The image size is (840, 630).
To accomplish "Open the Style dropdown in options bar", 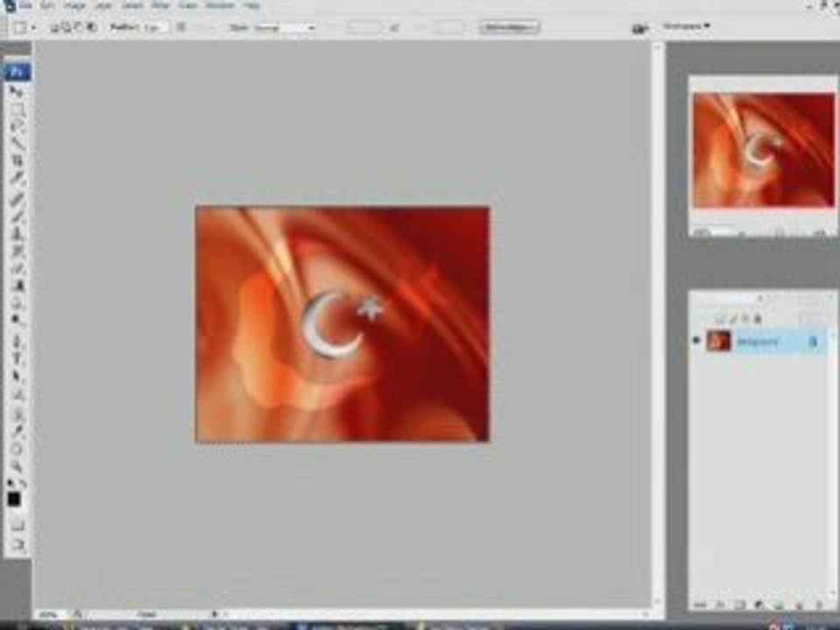I will point(284,27).
